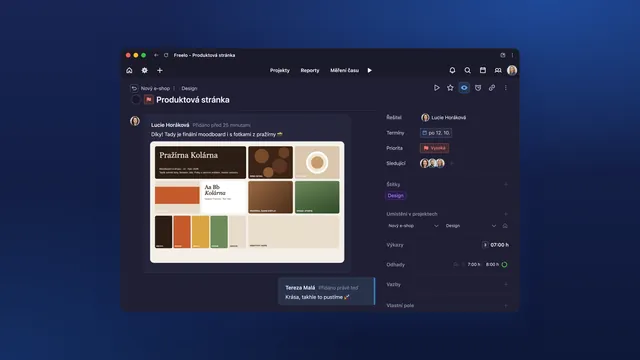Go to the home dashboard icon
This screenshot has width=640, height=360.
coord(129,70)
